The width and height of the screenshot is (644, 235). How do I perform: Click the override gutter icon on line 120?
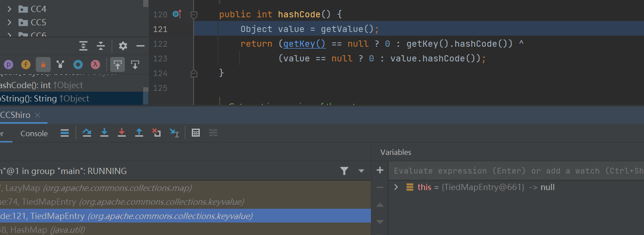point(177,14)
